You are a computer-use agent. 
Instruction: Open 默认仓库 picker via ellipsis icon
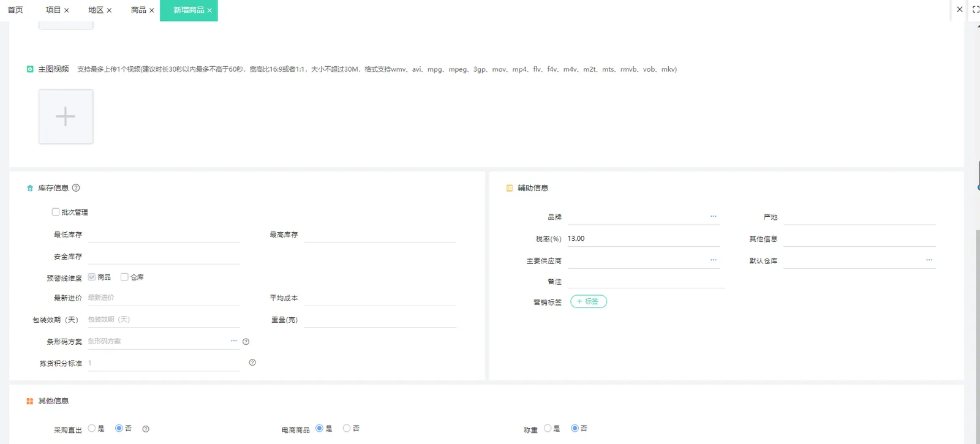point(929,260)
